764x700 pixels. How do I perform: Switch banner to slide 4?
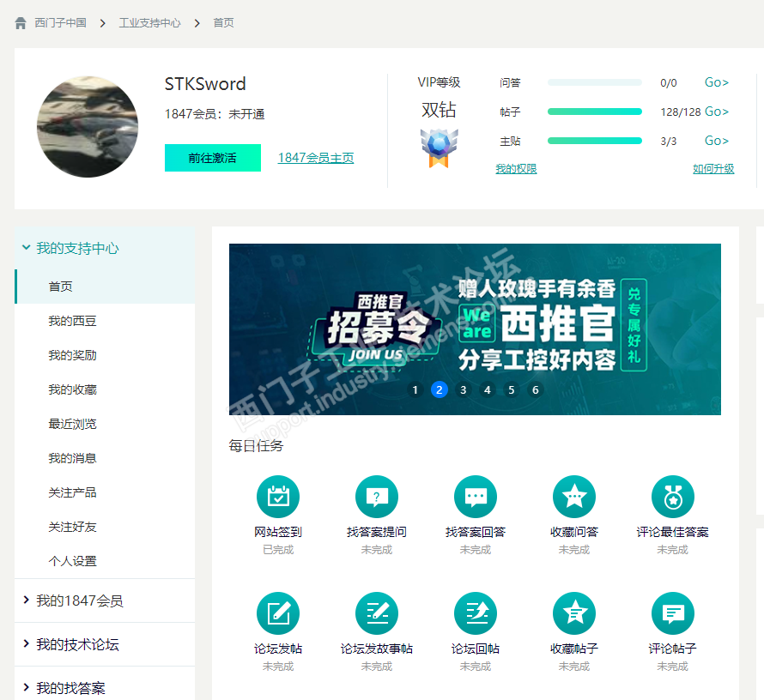point(488,390)
